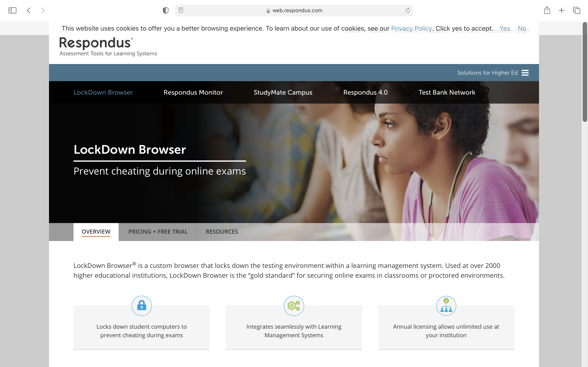
Task: Click Yes to accept cookies toggle
Action: click(x=505, y=28)
